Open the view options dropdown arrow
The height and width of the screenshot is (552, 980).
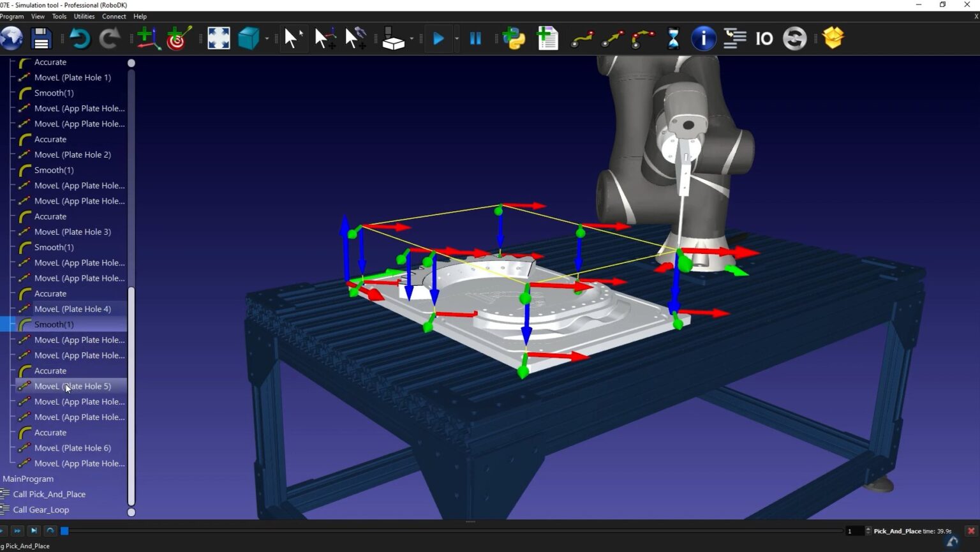click(266, 38)
